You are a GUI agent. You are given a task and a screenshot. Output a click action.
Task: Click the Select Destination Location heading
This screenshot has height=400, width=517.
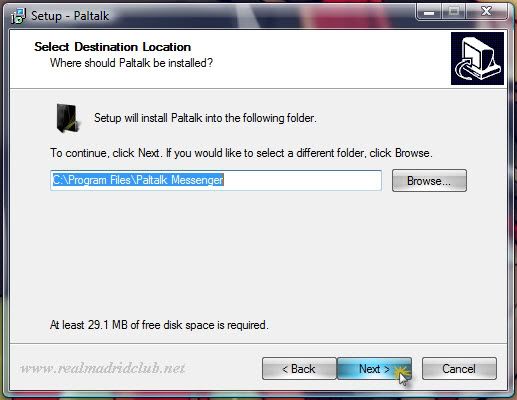(x=113, y=47)
